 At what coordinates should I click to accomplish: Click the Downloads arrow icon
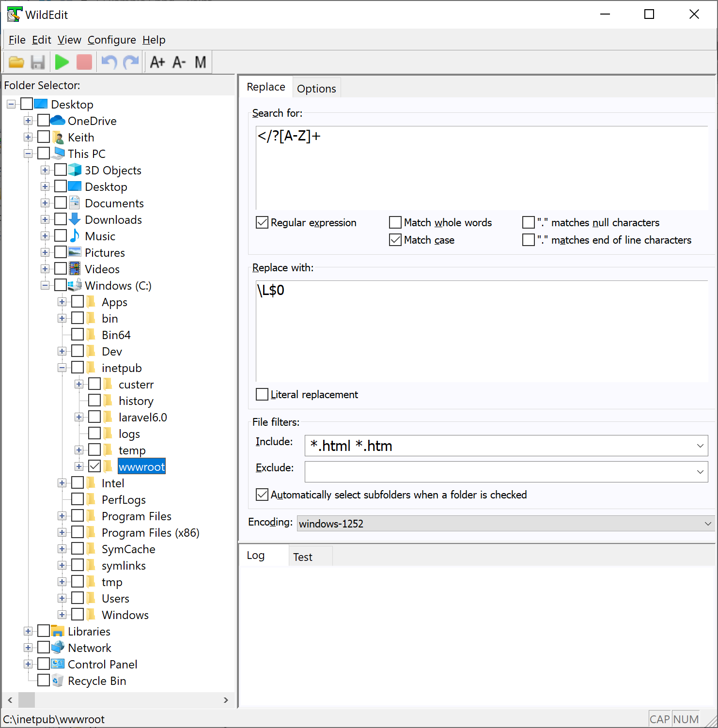click(75, 219)
